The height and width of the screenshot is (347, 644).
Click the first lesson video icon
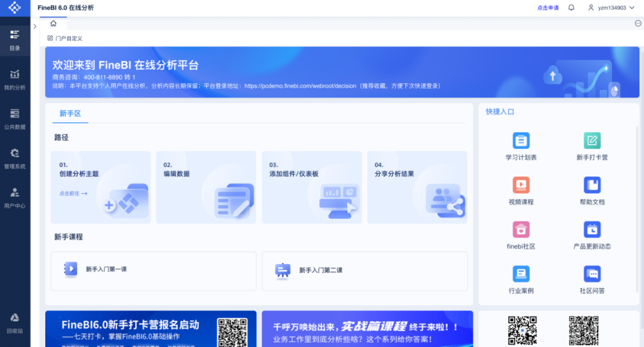[70, 269]
